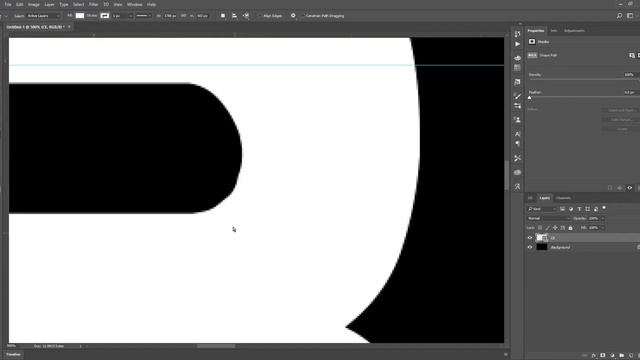
Task: Open the Help menu
Action: coord(151,4)
